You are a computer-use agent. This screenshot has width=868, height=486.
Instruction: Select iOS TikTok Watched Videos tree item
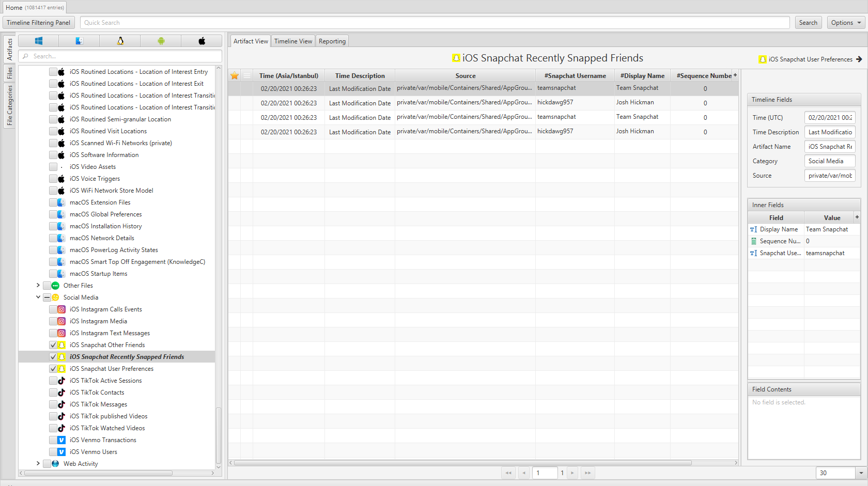tap(107, 428)
